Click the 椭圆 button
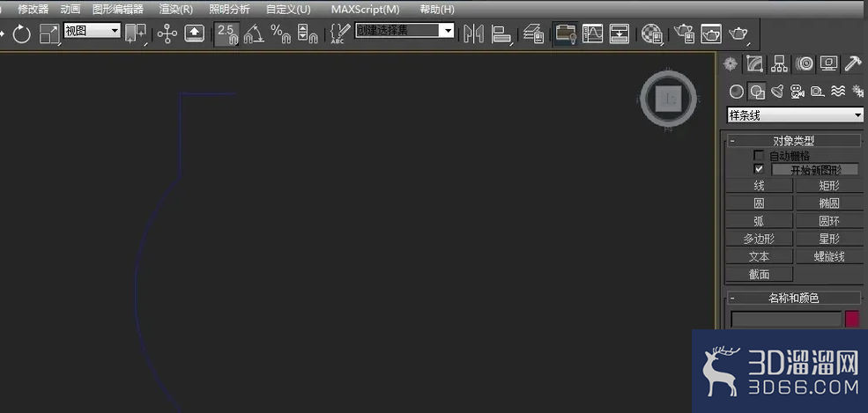The image size is (868, 413). click(x=829, y=203)
